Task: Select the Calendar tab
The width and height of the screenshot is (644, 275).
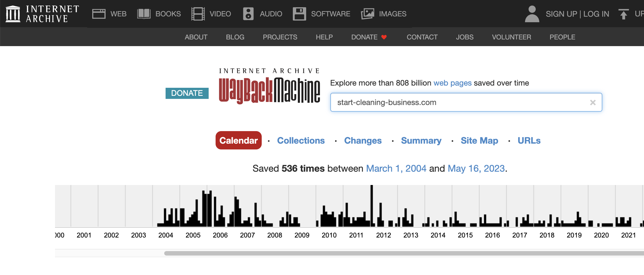Action: tap(238, 141)
